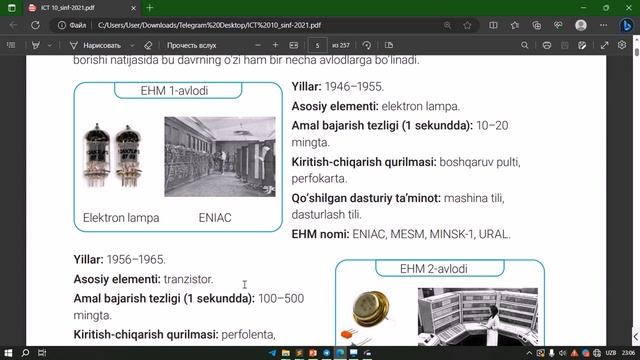This screenshot has width=640, height=360.
Task: Save PDF as a copy
Action: (582, 45)
